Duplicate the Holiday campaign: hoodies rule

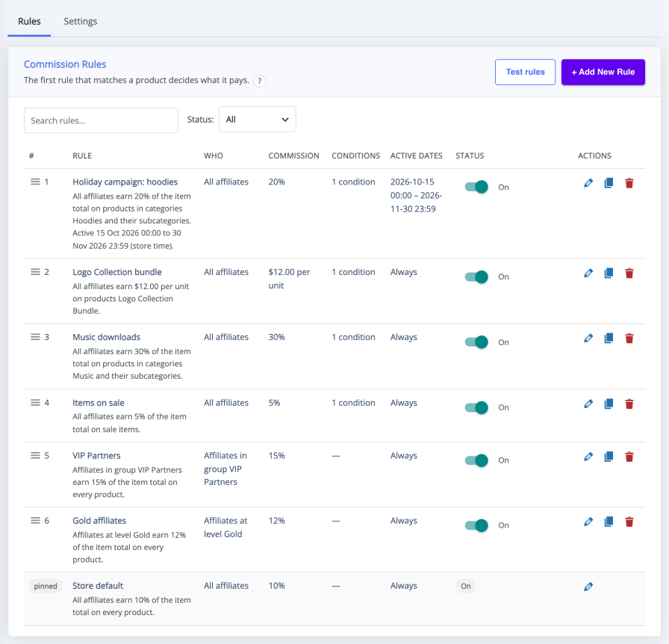click(609, 183)
